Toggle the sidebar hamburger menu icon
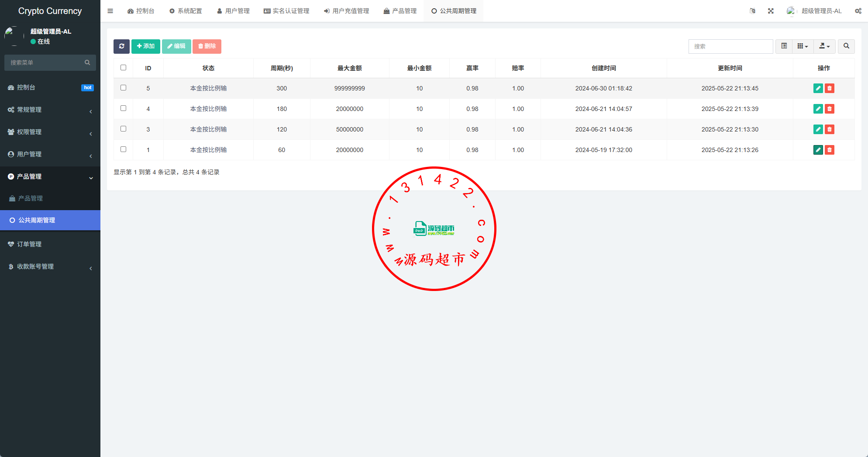The height and width of the screenshot is (457, 868). pyautogui.click(x=110, y=11)
